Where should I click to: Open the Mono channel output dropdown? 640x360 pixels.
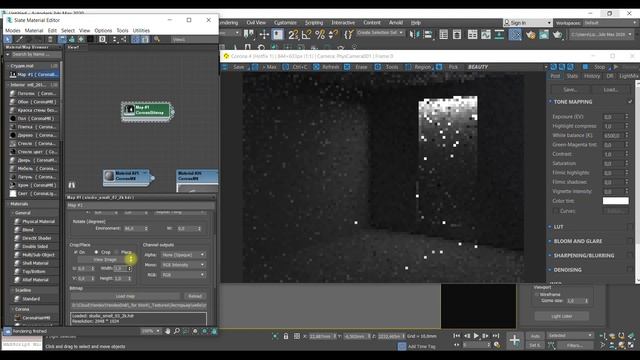click(183, 265)
